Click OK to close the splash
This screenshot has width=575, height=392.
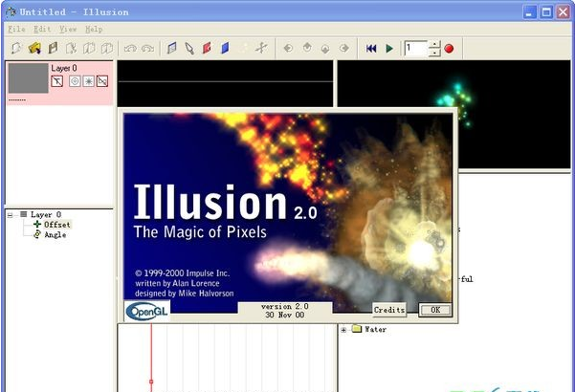(x=435, y=310)
